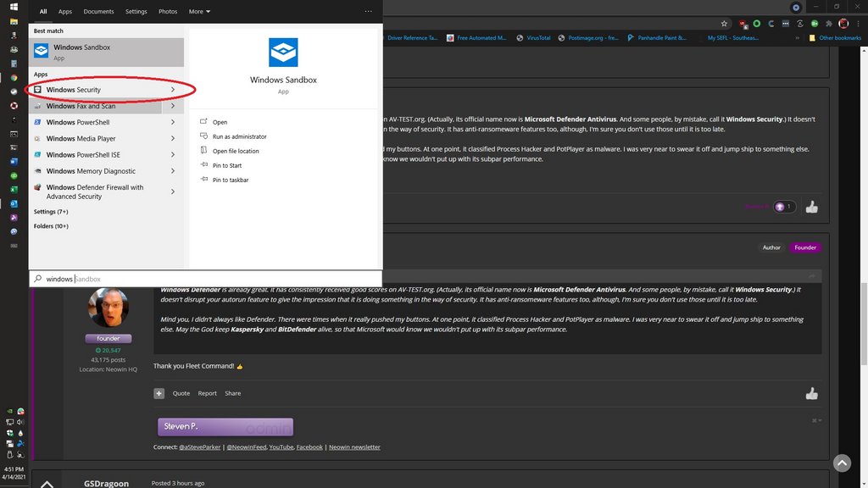Click the scroll-to-top round arrow button

point(842,463)
